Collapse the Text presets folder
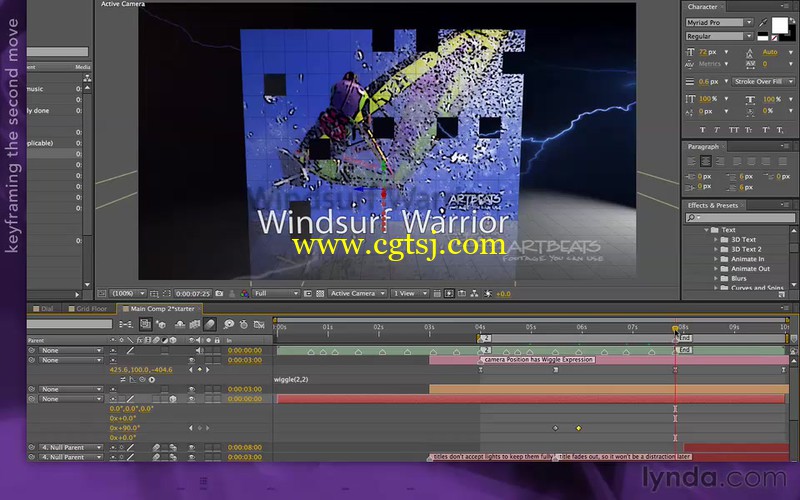This screenshot has height=500, width=800. [707, 230]
